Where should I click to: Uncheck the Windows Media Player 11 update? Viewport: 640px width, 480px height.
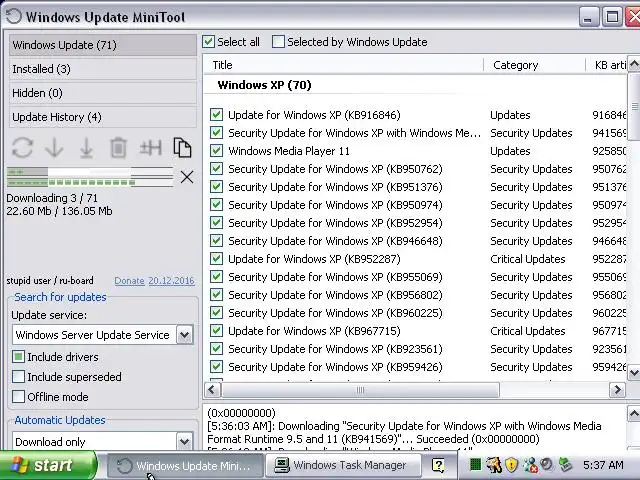pyautogui.click(x=216, y=151)
